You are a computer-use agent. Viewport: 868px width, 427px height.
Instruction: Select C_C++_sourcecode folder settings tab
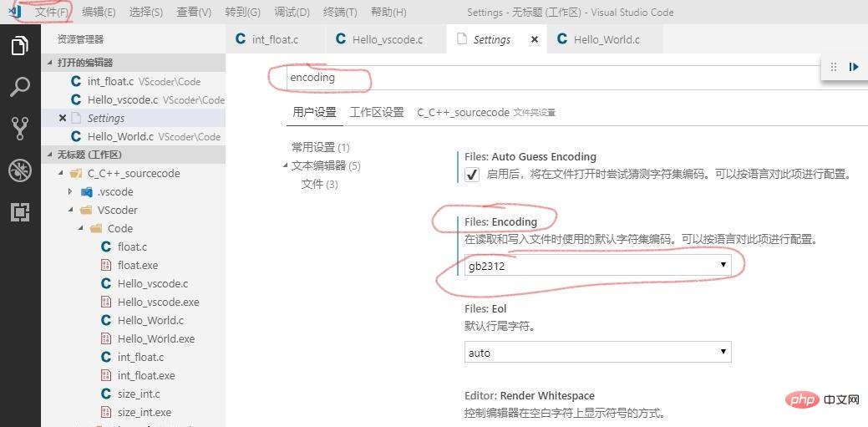pyautogui.click(x=486, y=113)
